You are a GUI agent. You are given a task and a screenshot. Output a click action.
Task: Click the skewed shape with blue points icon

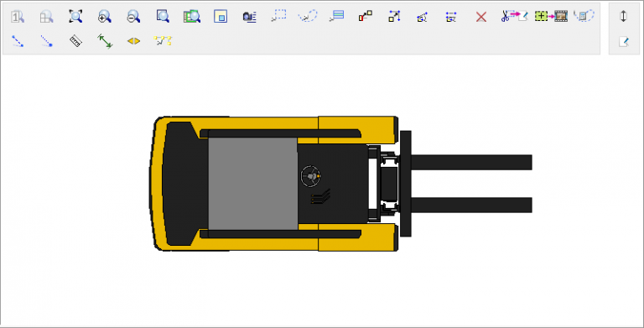[422, 17]
